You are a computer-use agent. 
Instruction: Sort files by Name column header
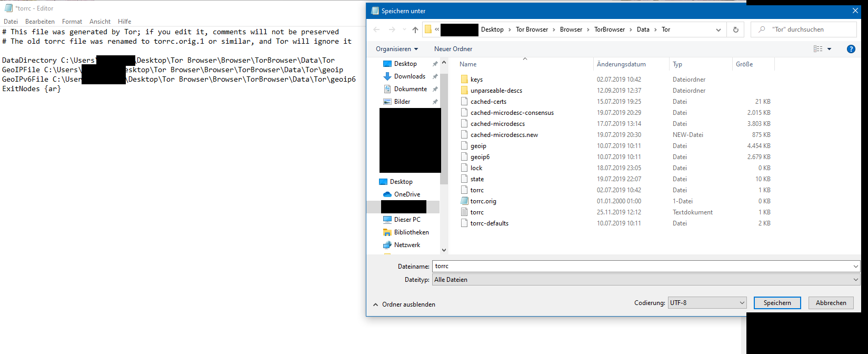468,64
